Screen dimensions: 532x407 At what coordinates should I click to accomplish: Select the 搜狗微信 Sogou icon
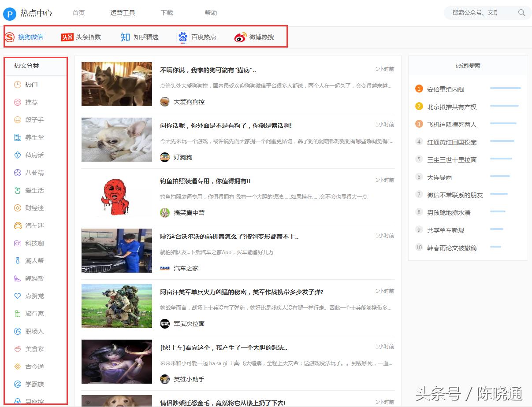tap(9, 37)
